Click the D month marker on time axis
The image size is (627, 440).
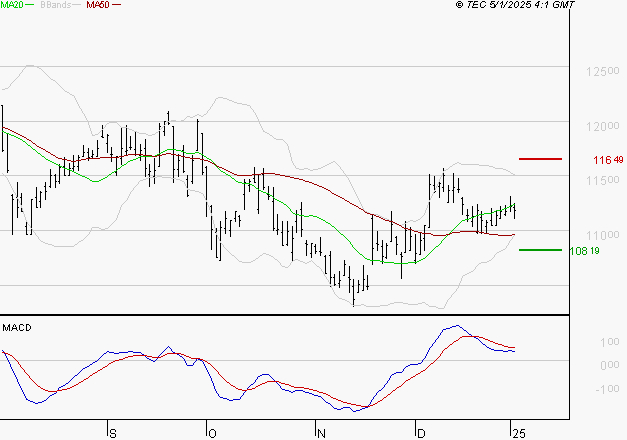421,434
